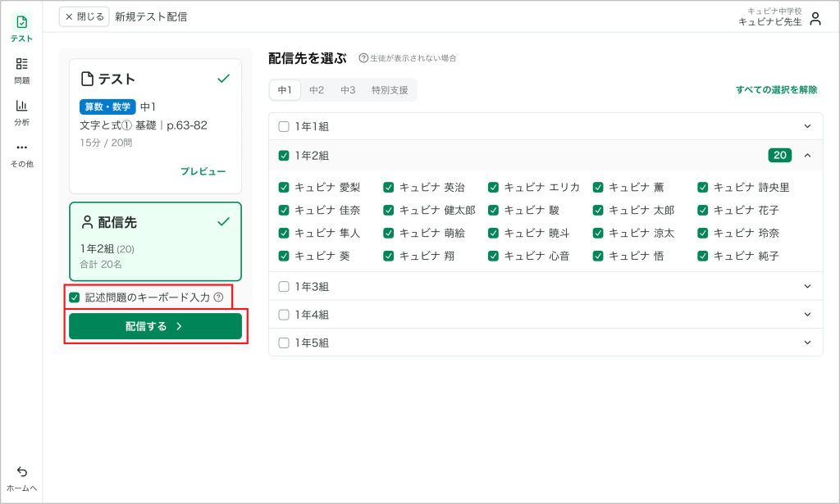Click the 配信する button
Image resolution: width=840 pixels, height=504 pixels.
(x=155, y=326)
